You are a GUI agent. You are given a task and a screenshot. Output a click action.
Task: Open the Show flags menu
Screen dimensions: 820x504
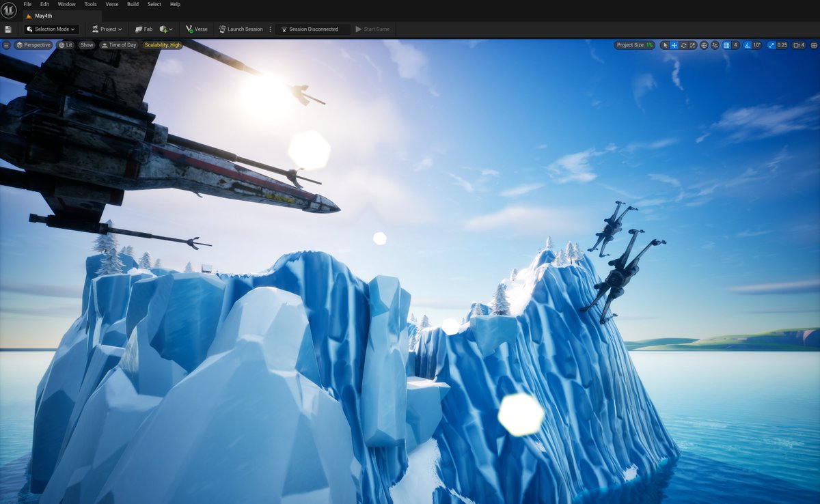click(87, 45)
